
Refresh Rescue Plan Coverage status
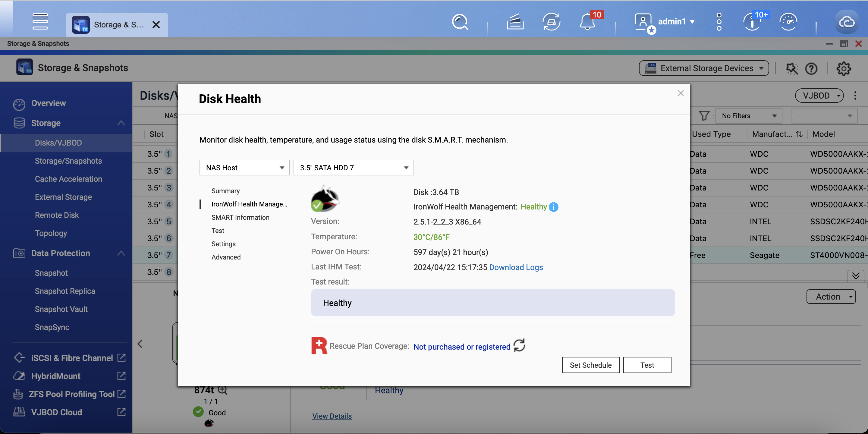pyautogui.click(x=519, y=346)
